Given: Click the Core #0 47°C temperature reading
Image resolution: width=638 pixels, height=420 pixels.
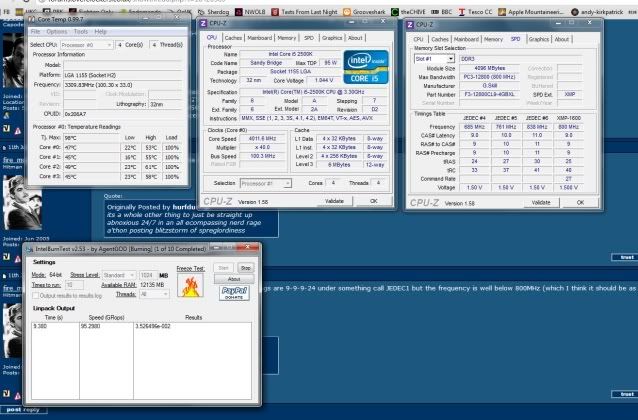Looking at the screenshot, I should (92, 148).
